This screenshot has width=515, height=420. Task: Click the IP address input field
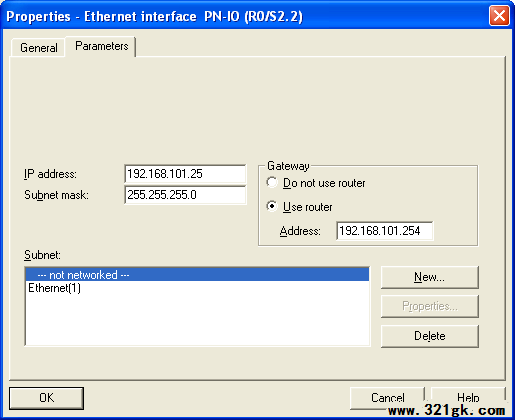pyautogui.click(x=185, y=174)
